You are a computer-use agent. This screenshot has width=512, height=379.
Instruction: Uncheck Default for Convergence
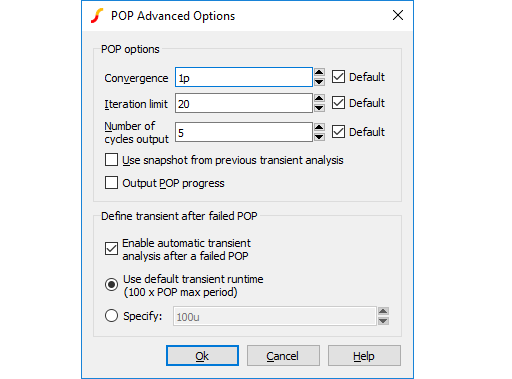click(x=338, y=77)
